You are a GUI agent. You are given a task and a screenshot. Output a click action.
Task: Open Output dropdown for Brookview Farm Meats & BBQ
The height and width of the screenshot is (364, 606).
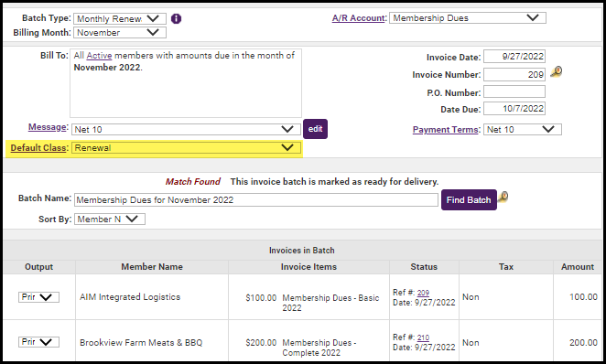(x=38, y=342)
